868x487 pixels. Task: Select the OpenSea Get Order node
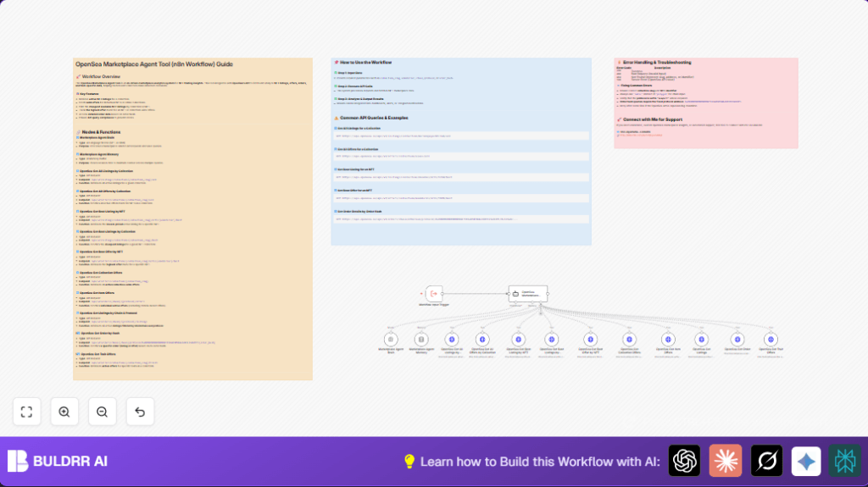[x=737, y=340]
